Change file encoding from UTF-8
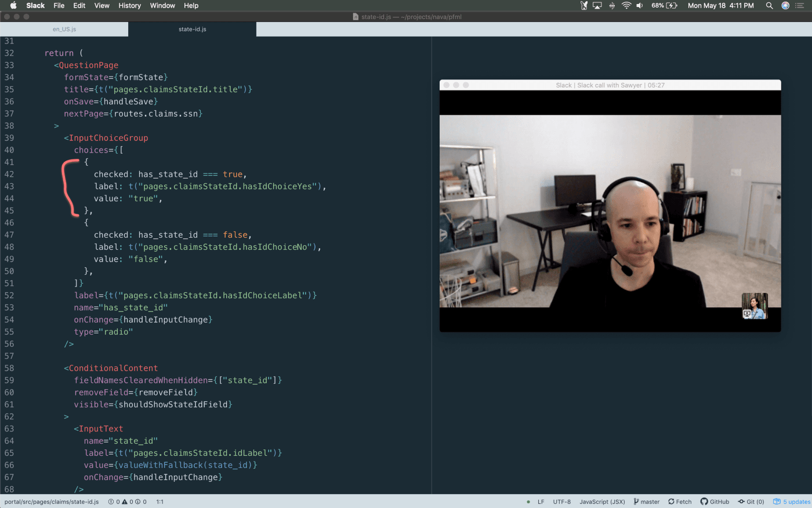812x508 pixels. coord(561,502)
